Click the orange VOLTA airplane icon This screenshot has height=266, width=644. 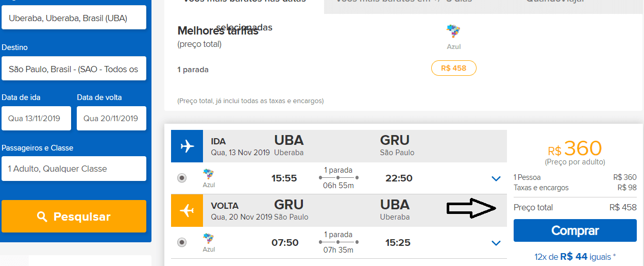coord(187,211)
